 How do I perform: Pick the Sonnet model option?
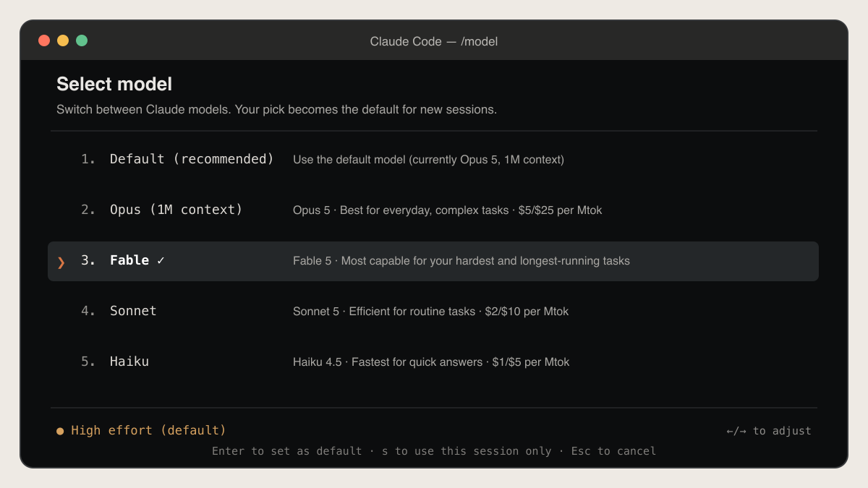(433, 311)
